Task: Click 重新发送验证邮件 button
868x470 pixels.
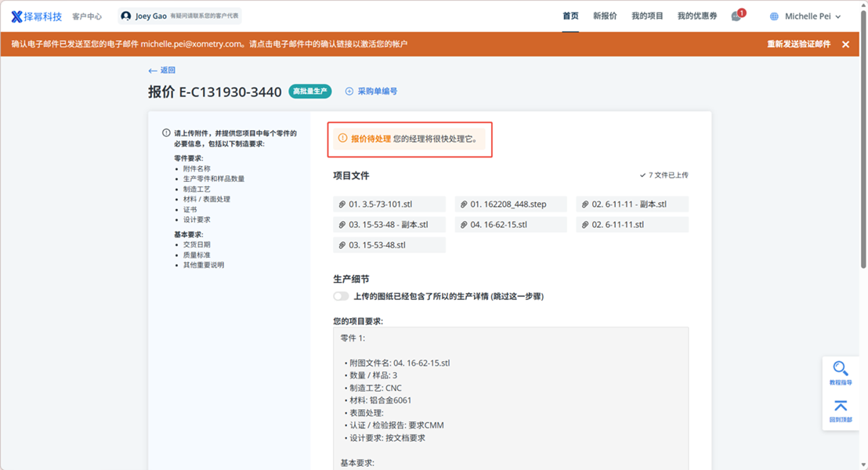Action: pyautogui.click(x=798, y=45)
